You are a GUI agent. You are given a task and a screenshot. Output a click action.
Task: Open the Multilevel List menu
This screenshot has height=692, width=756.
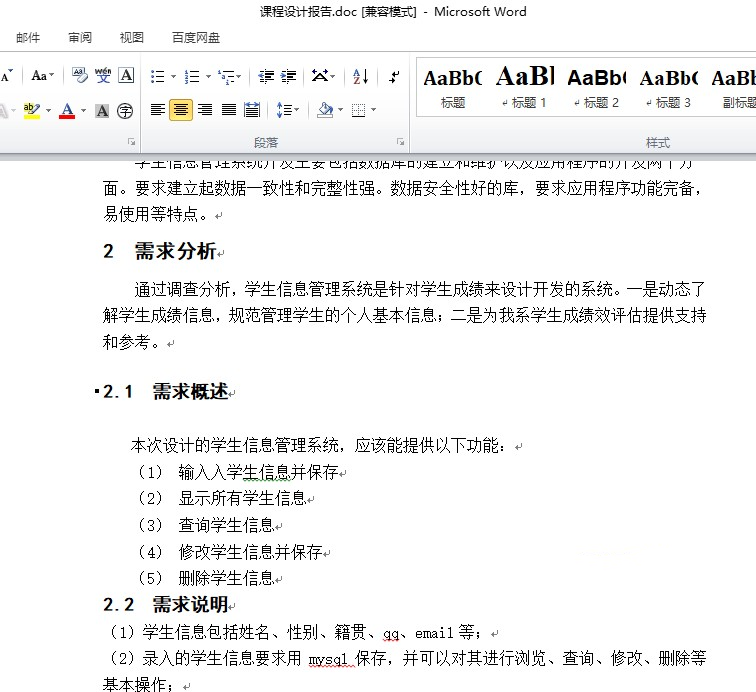[230, 77]
